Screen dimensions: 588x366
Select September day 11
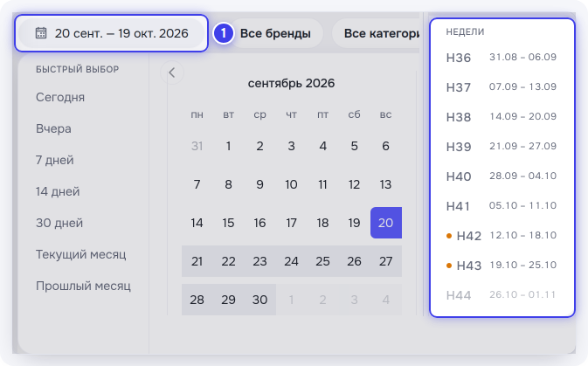(x=323, y=184)
